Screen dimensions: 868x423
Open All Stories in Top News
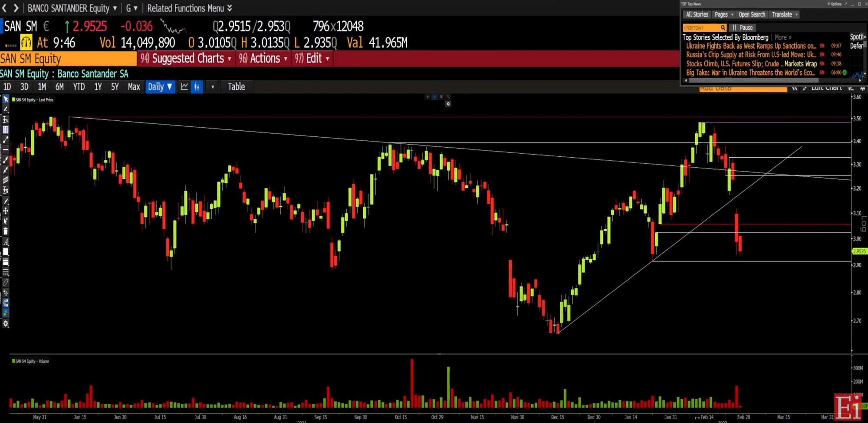point(697,14)
